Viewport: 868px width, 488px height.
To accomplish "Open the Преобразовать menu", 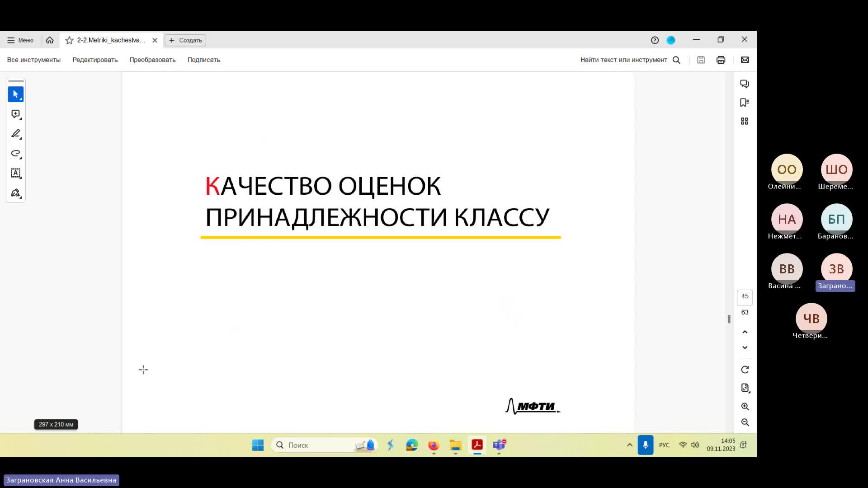I will [x=152, y=60].
